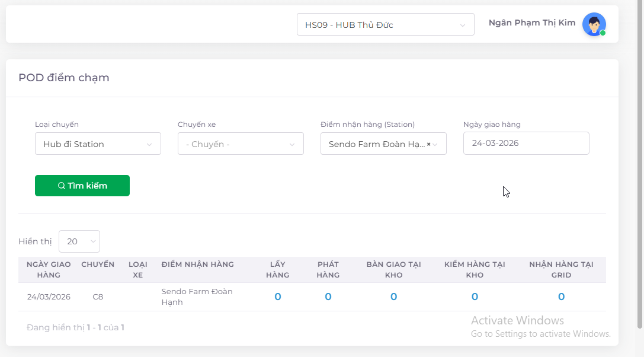Click the Ngân Phạm Thị Kim username
The width and height of the screenshot is (644, 357).
[x=532, y=23]
